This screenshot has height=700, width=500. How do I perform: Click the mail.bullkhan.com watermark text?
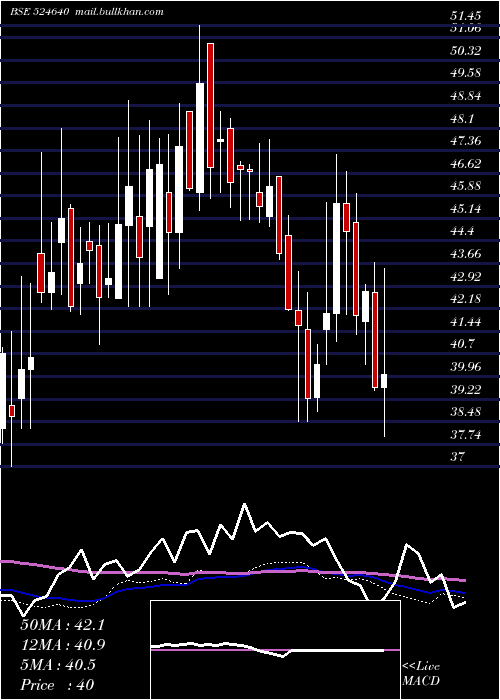click(118, 12)
